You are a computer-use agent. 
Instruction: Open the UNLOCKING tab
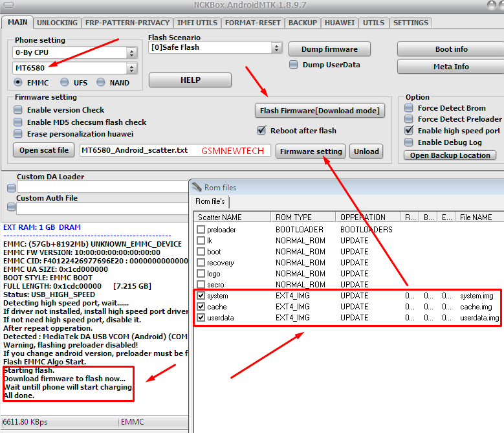coord(57,23)
